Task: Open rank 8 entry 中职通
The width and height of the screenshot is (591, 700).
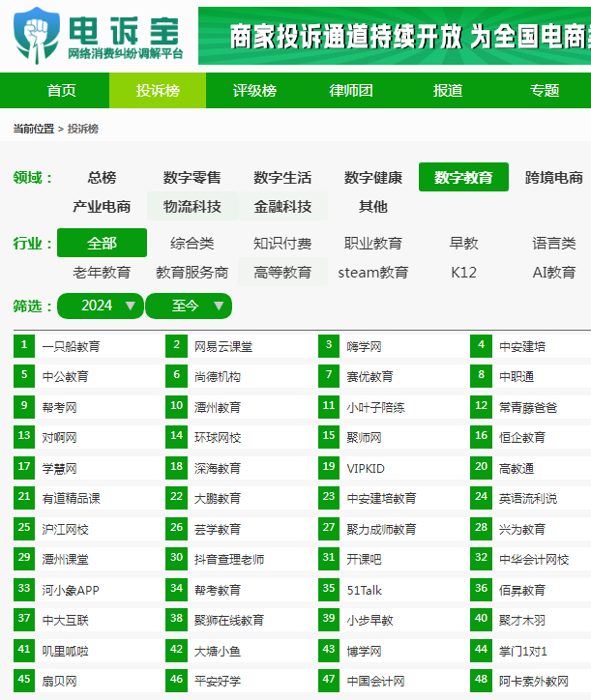Action: tap(517, 376)
